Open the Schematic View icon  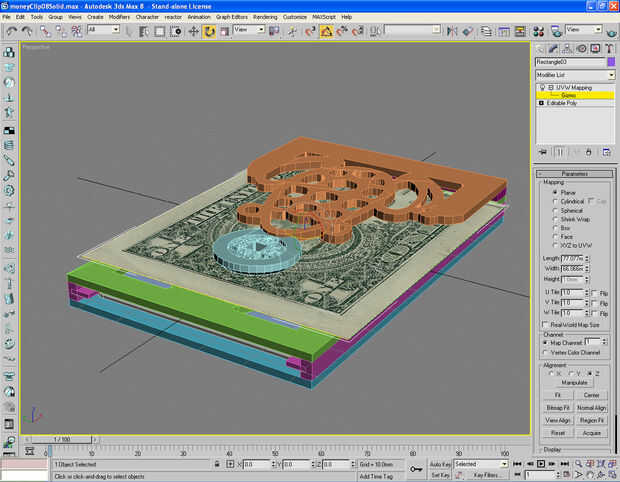(520, 32)
